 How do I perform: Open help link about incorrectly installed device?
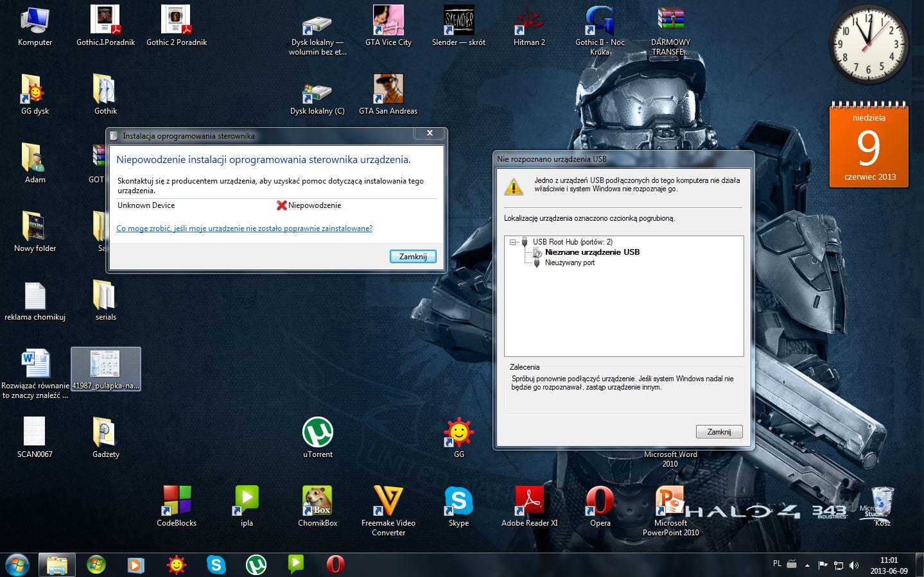coord(244,228)
